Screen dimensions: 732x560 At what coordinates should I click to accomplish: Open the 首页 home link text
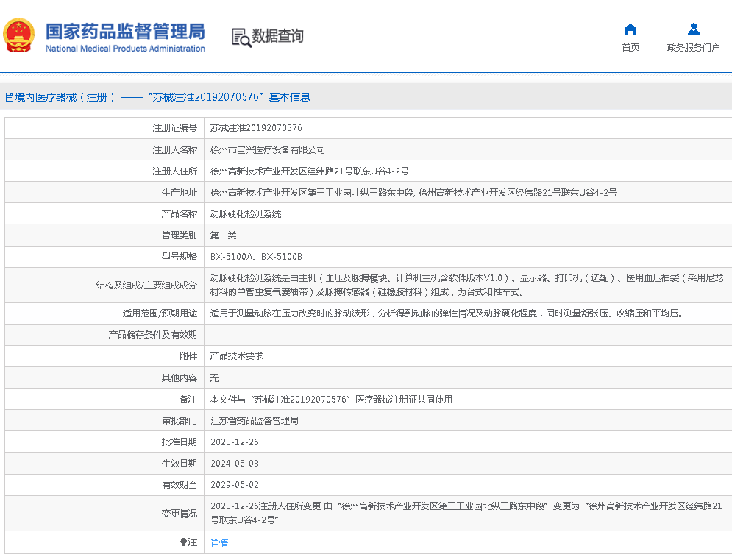point(630,48)
